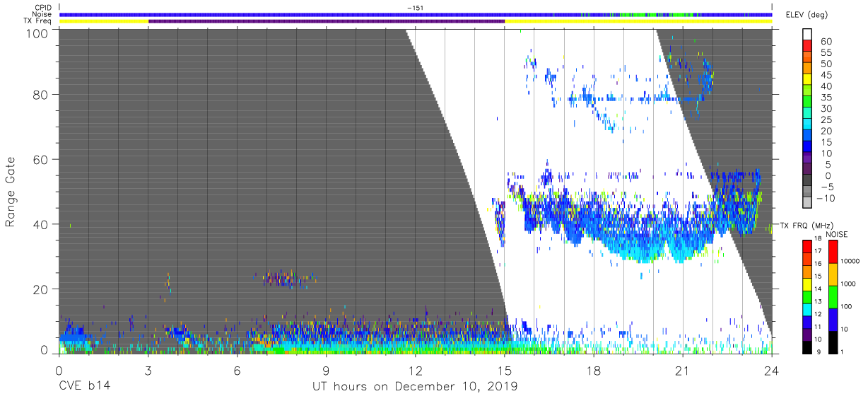
Task: Click the purple segment of the TX Freq bar
Action: pos(327,21)
